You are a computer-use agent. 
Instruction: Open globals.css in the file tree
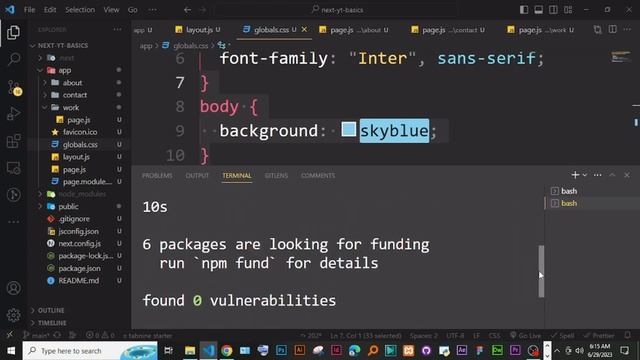point(80,144)
